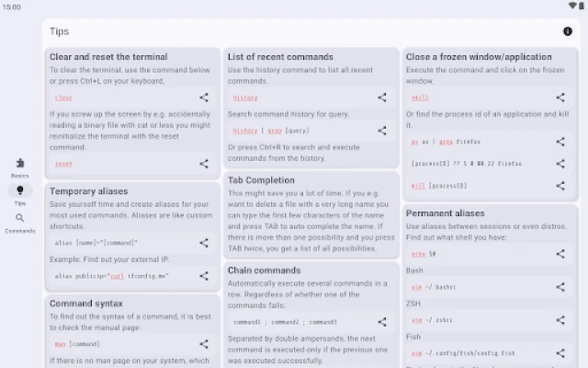Share the vim ~/.zshrc command
This screenshot has width=588, height=368.
[x=560, y=320]
